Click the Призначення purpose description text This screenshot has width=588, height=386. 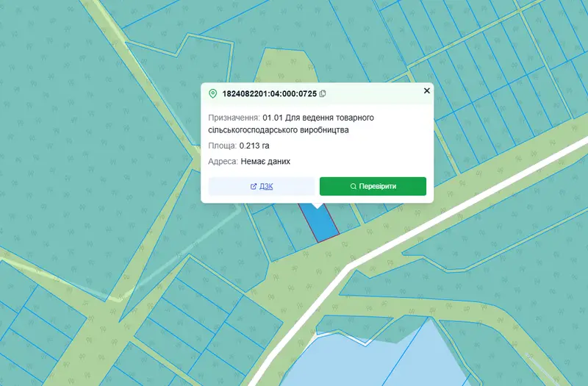291,124
